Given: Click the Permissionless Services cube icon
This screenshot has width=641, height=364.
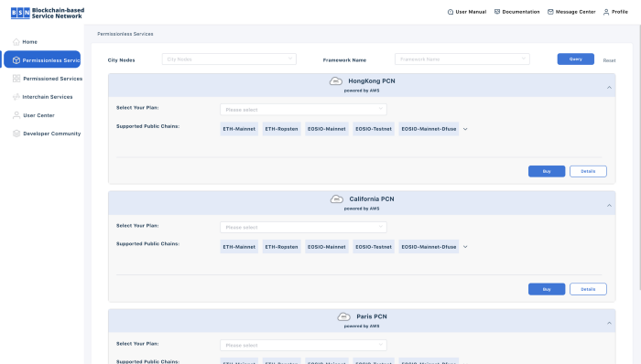Looking at the screenshot, I should 16,60.
